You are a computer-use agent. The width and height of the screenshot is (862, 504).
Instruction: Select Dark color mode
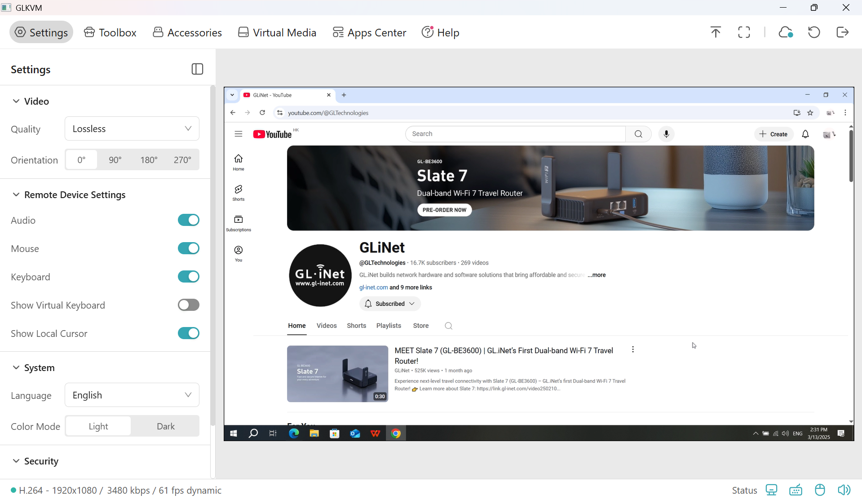165,426
